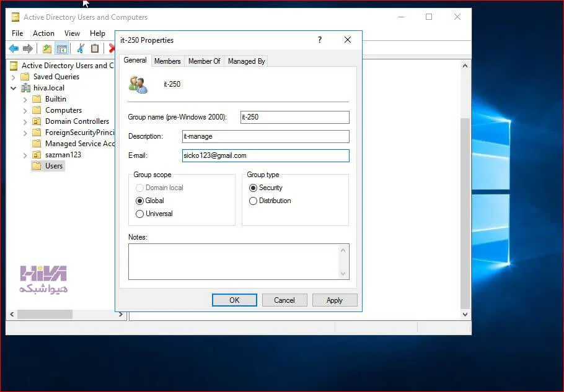Screen dimensions: 564x392
Task: Click the main window scroll up arrow
Action: [x=465, y=66]
